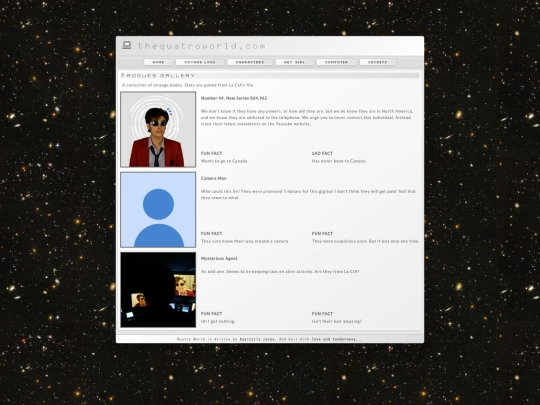Click the "Number 44, New Series 664,962" title
The height and width of the screenshot is (405, 540).
tap(234, 98)
